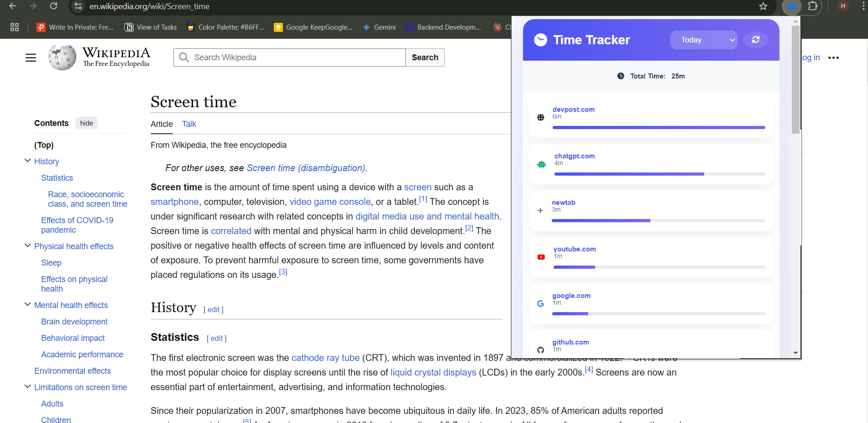Viewport: 868px width, 423px height.
Task: Collapse Mental health effects contents section
Action: click(x=27, y=305)
